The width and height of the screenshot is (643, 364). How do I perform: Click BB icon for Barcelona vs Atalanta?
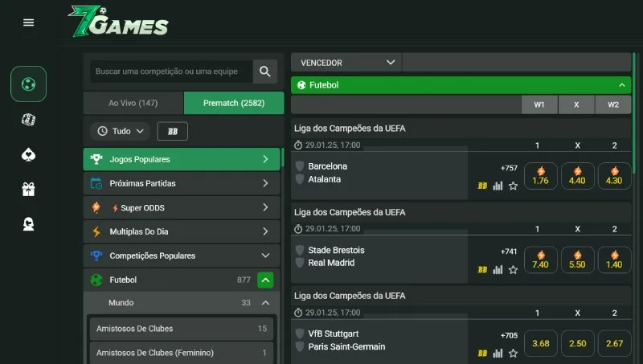482,186
